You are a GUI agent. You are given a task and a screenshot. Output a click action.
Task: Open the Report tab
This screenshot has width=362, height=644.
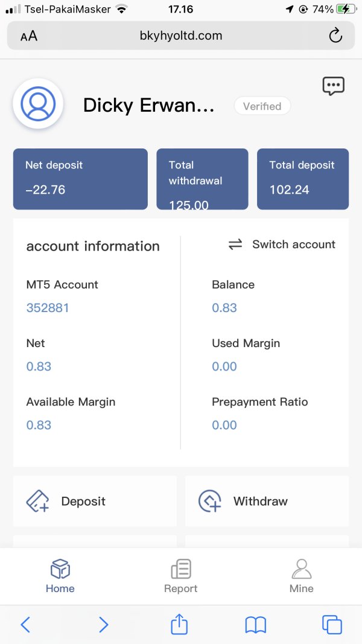tap(181, 576)
